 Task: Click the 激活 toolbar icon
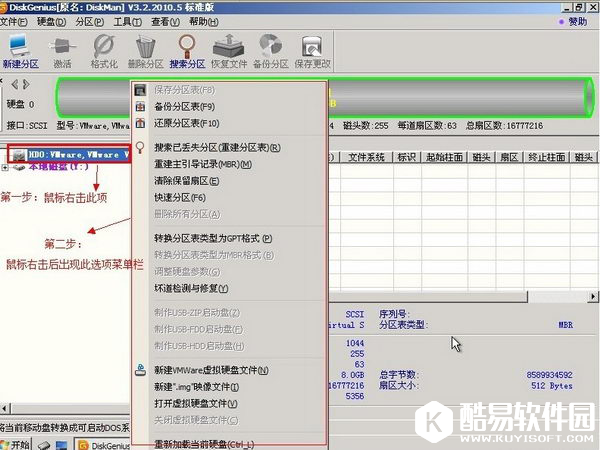(x=64, y=44)
